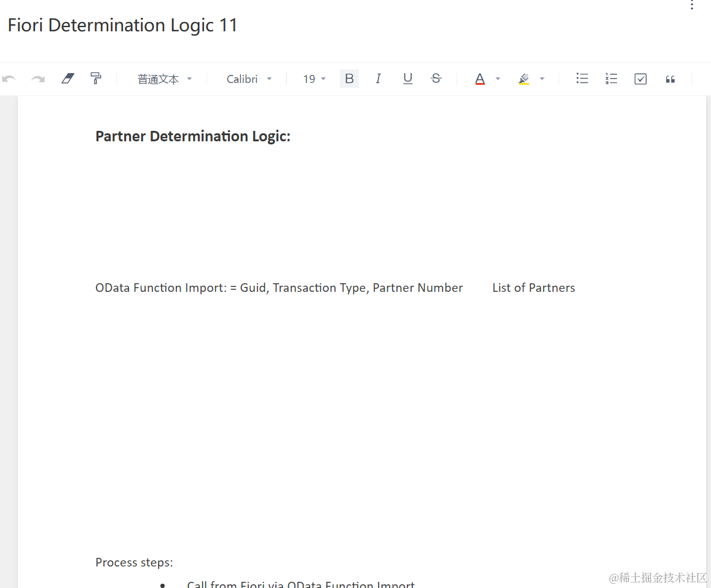Click the redo arrow icon

(38, 79)
